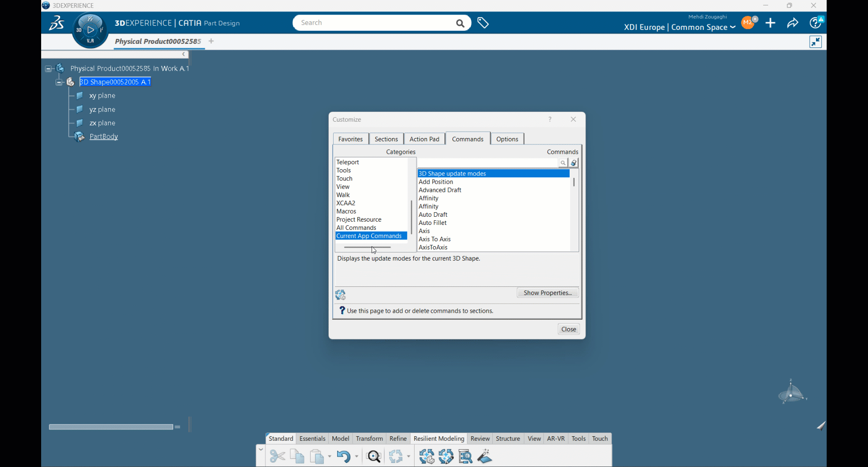868x467 pixels.
Task: Click the 3D Shape update modes icon
Action: [426, 456]
